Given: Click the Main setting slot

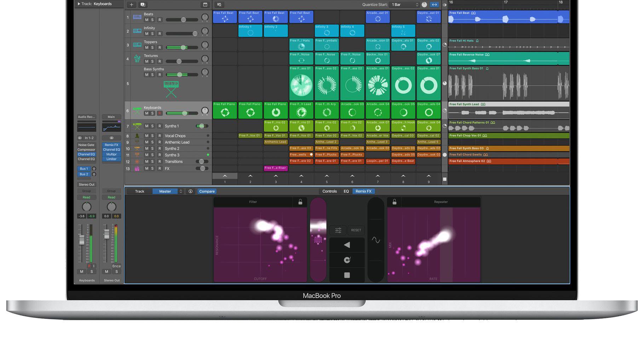Looking at the screenshot, I should (x=111, y=117).
